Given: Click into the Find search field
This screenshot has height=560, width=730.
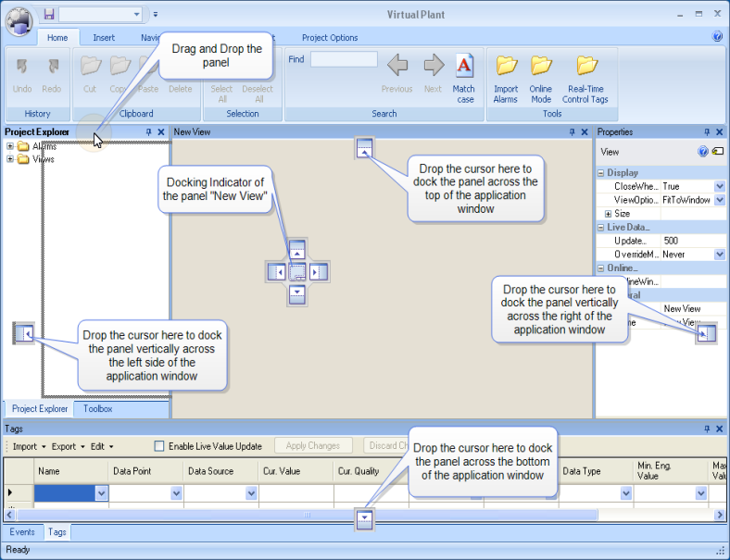Looking at the screenshot, I should (344, 59).
